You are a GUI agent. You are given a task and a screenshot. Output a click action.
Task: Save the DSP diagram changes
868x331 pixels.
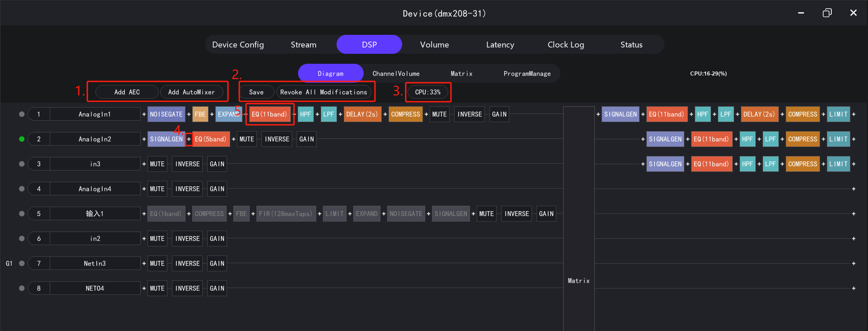(256, 92)
